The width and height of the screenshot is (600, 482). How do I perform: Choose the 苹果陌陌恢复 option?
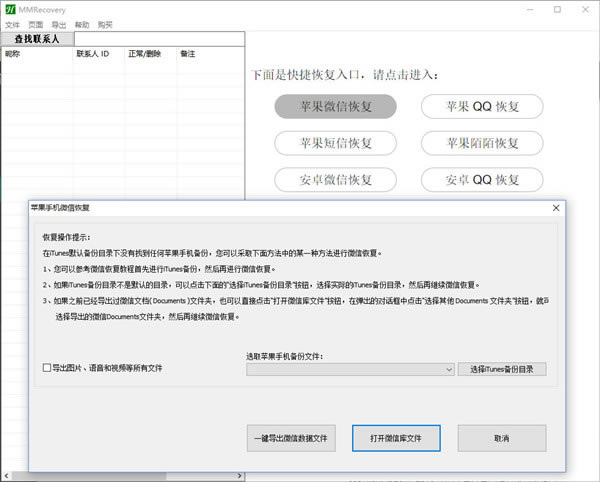(482, 144)
